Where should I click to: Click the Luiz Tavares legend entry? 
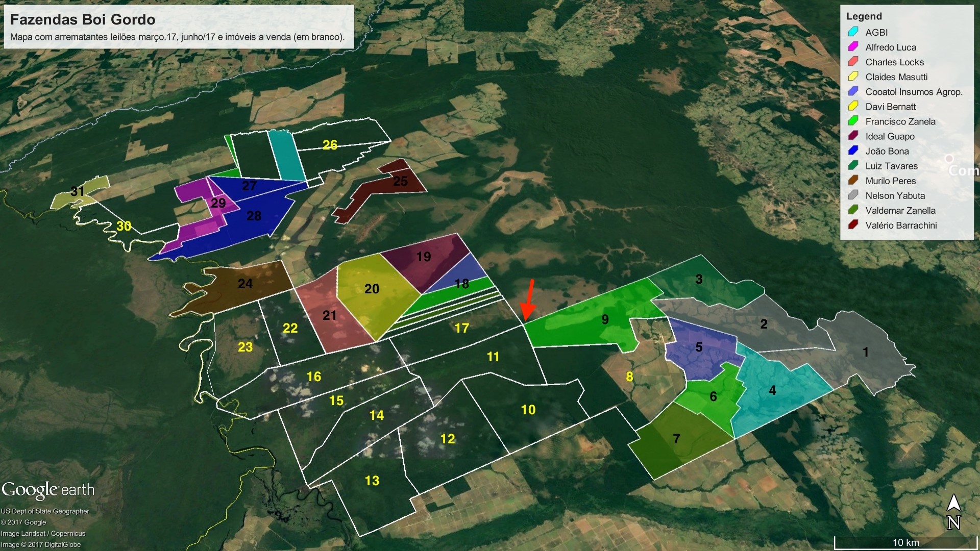[x=891, y=166]
